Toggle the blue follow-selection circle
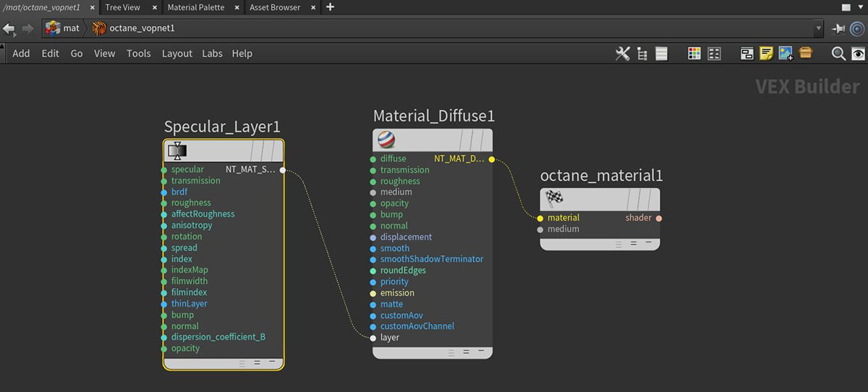 tap(857, 29)
